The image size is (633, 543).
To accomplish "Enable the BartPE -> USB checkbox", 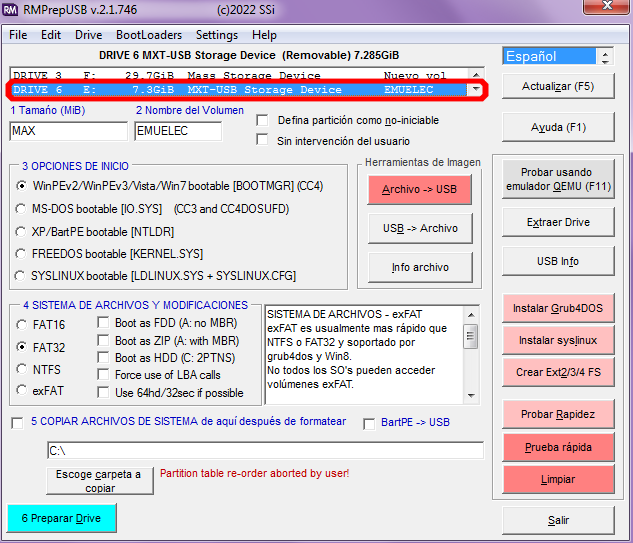I will click(369, 424).
